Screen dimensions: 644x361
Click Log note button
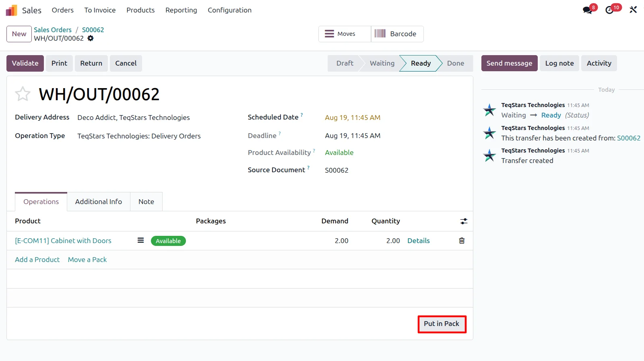(x=559, y=63)
